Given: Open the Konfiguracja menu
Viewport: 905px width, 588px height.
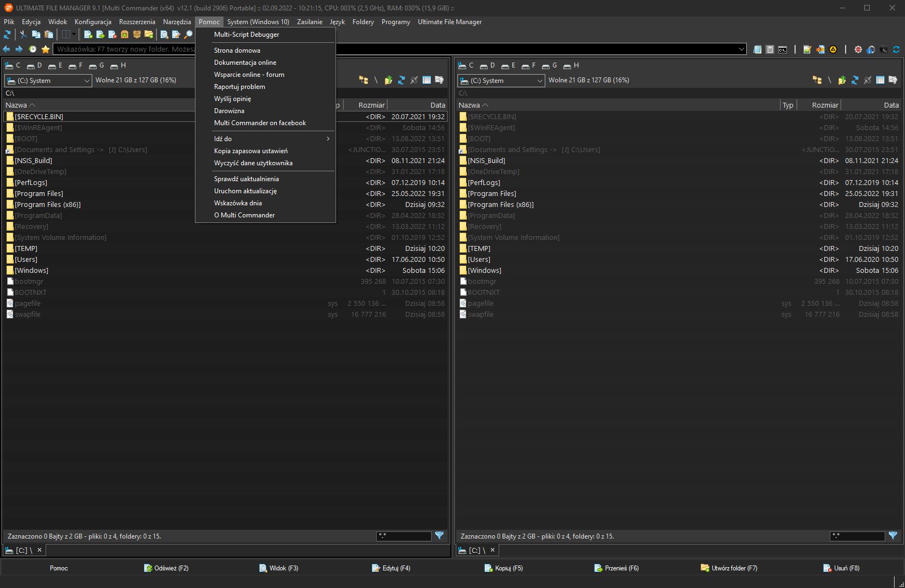Looking at the screenshot, I should tap(93, 22).
